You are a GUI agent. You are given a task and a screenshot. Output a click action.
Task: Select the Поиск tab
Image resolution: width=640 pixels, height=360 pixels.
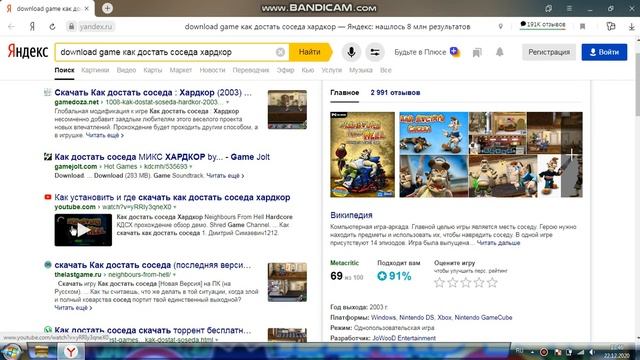click(64, 70)
